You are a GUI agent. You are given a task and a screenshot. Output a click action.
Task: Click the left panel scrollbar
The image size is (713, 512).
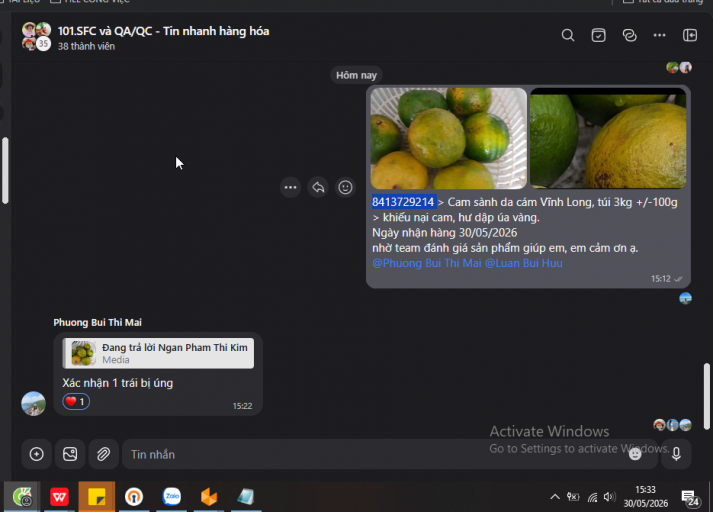pyautogui.click(x=5, y=170)
